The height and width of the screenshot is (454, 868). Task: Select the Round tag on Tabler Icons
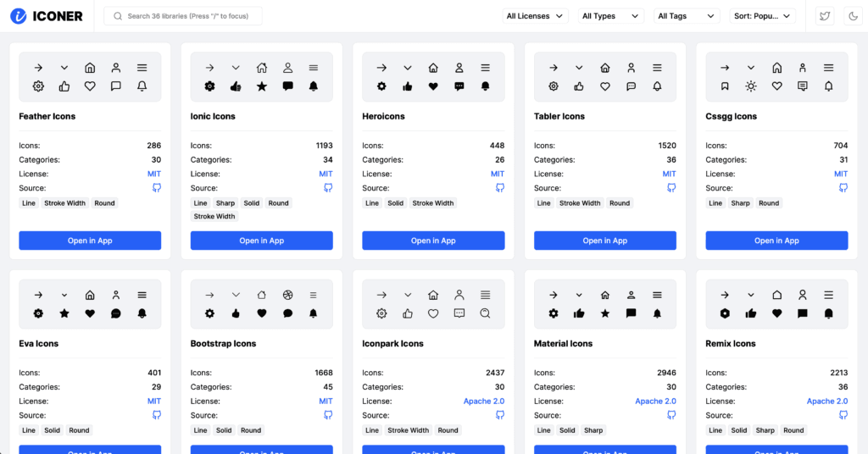pos(620,203)
